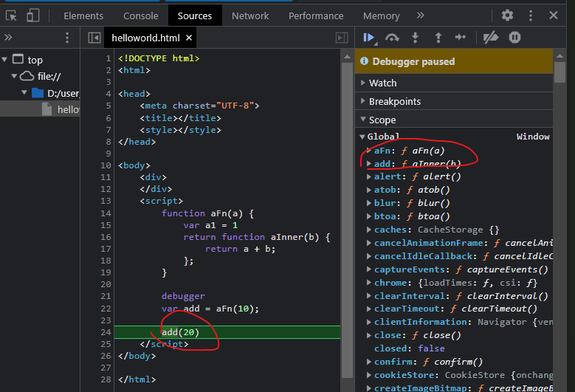Hide the file navigator pane
The height and width of the screenshot is (392, 575).
coord(94,38)
